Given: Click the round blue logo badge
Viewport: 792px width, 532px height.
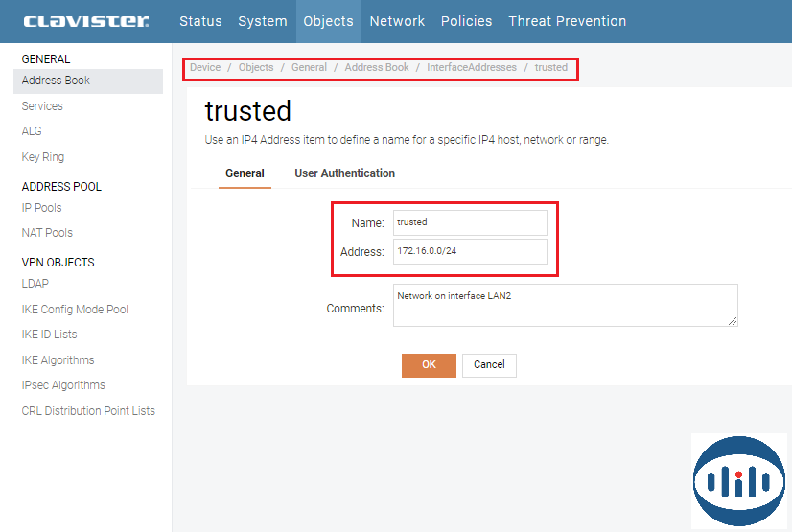Looking at the screenshot, I should coord(739,479).
